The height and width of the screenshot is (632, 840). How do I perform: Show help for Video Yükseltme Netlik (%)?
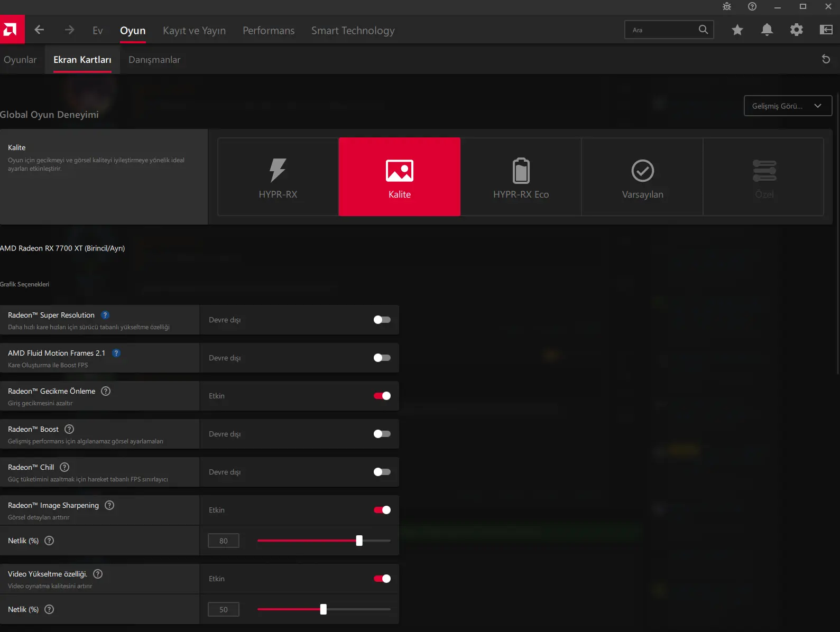(x=49, y=609)
